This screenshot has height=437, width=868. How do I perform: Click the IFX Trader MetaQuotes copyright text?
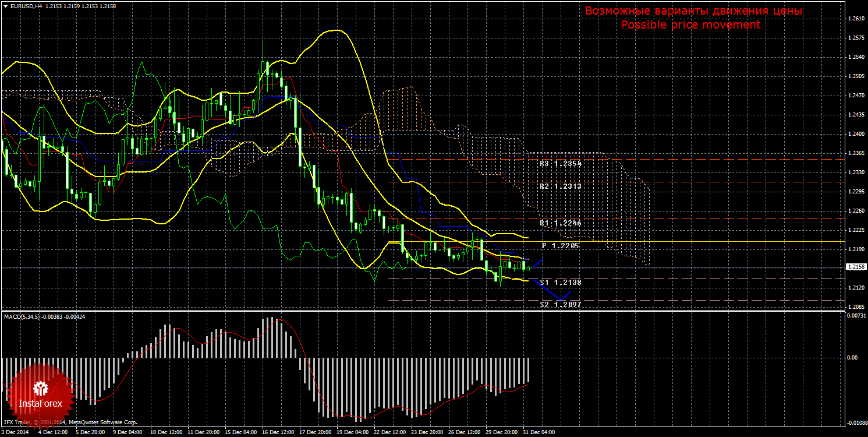pos(70,422)
